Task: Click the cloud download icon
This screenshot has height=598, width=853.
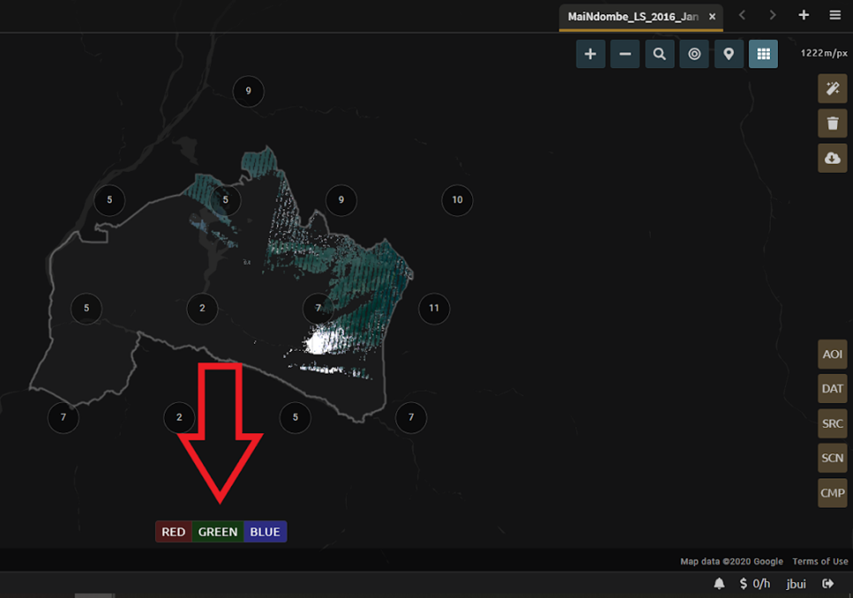Action: tap(832, 158)
